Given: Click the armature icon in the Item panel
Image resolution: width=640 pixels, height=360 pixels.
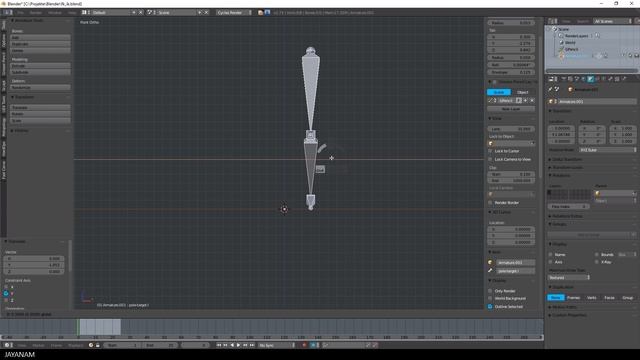Looking at the screenshot, I should 490,262.
